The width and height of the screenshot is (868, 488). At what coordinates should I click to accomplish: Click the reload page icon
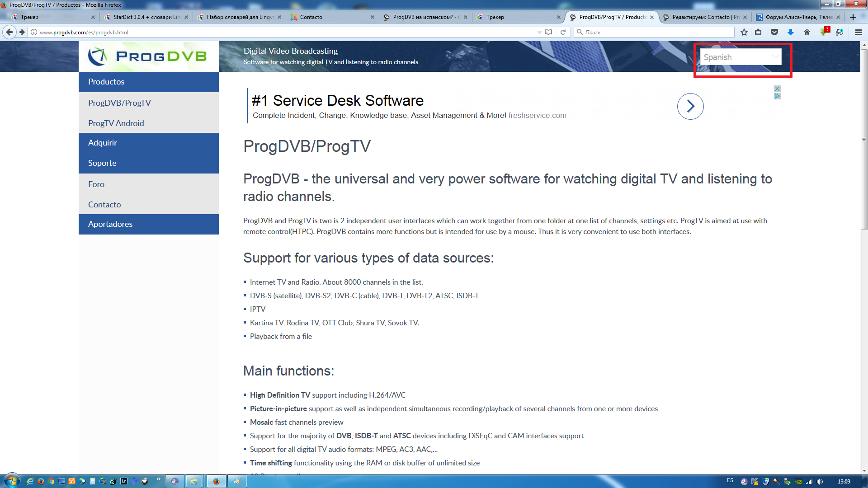(563, 32)
